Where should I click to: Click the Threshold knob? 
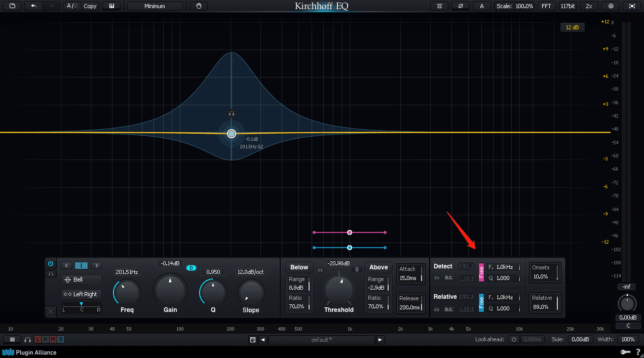coord(338,290)
